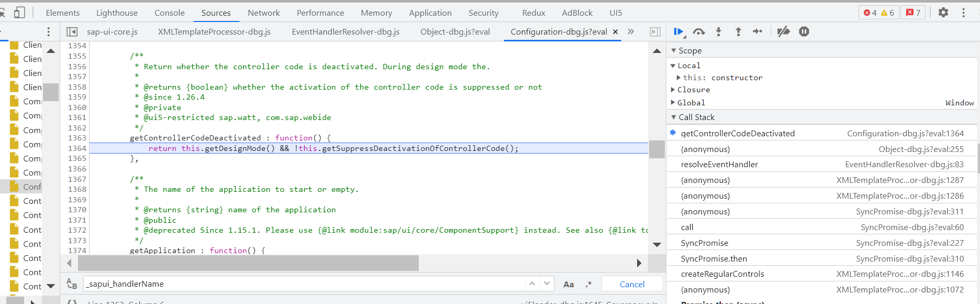Toggle device toolbar icon

[19, 13]
